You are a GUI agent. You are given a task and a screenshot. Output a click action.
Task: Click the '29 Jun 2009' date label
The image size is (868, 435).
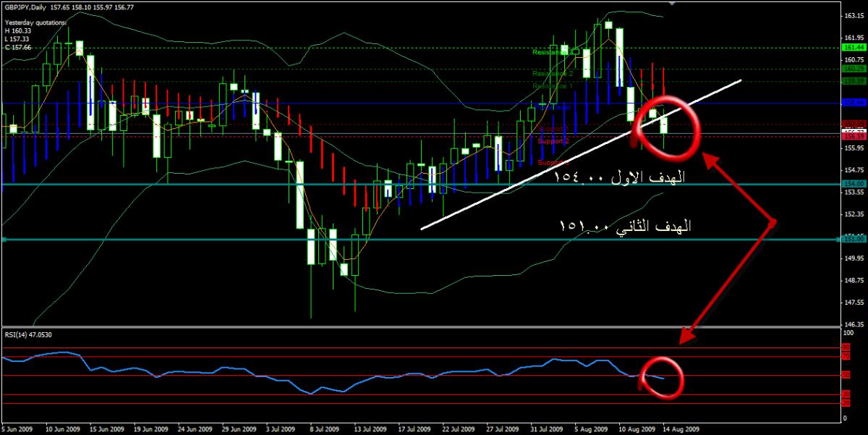241,429
